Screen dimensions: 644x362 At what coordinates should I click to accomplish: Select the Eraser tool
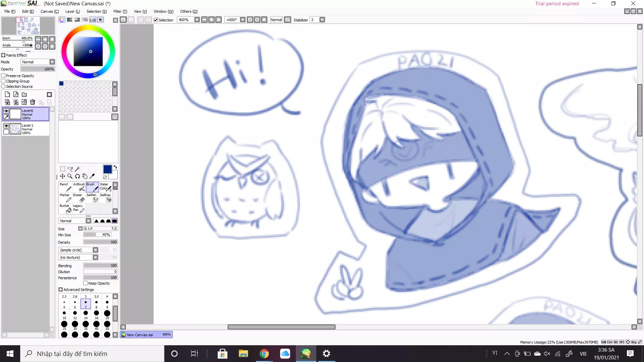pyautogui.click(x=78, y=198)
